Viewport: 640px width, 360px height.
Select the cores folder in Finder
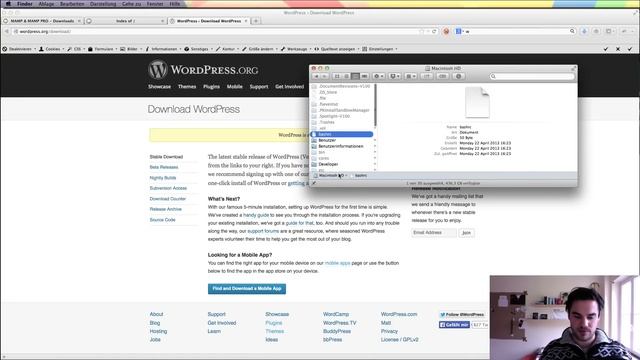tap(323, 158)
